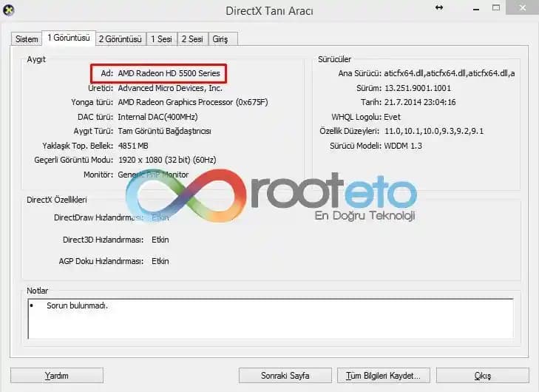The height and width of the screenshot is (392, 539).
Task: Click Direct3D Hızlandırması 'Etkin' value
Action: point(160,240)
